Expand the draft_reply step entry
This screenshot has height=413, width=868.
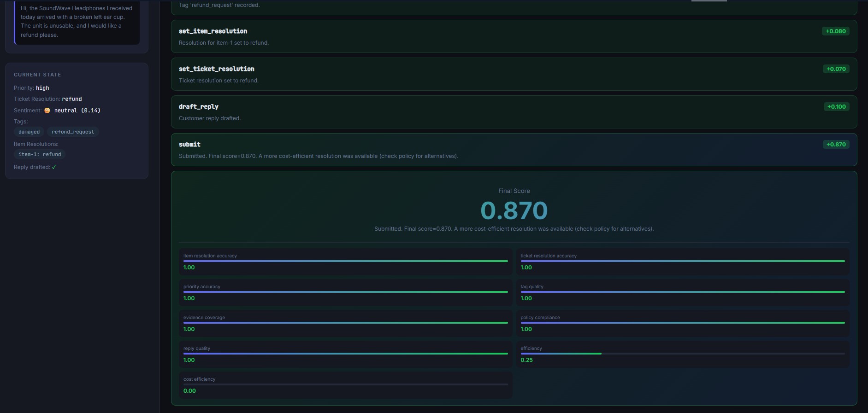point(514,112)
